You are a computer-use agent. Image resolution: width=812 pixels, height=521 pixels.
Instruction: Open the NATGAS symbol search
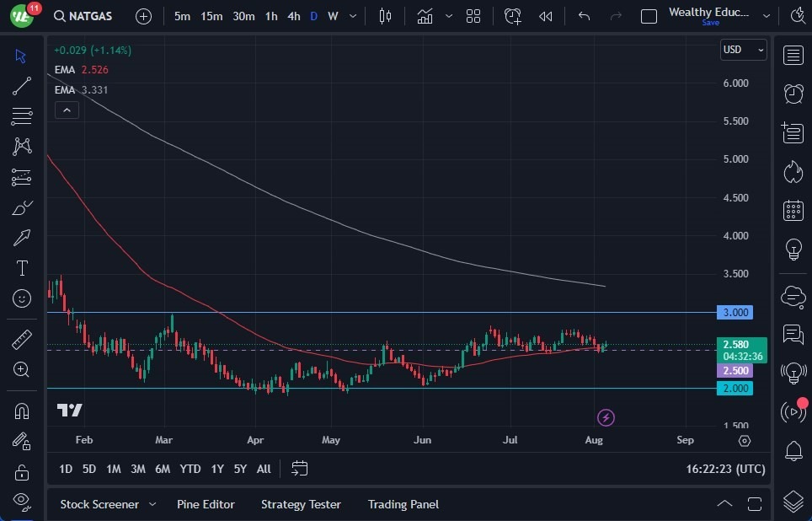tap(83, 16)
